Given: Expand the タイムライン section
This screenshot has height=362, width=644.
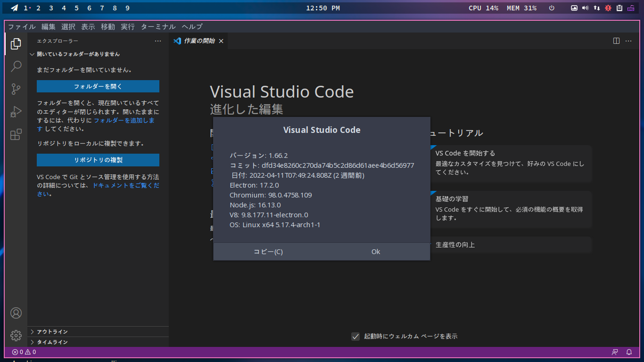Looking at the screenshot, I should point(98,342).
